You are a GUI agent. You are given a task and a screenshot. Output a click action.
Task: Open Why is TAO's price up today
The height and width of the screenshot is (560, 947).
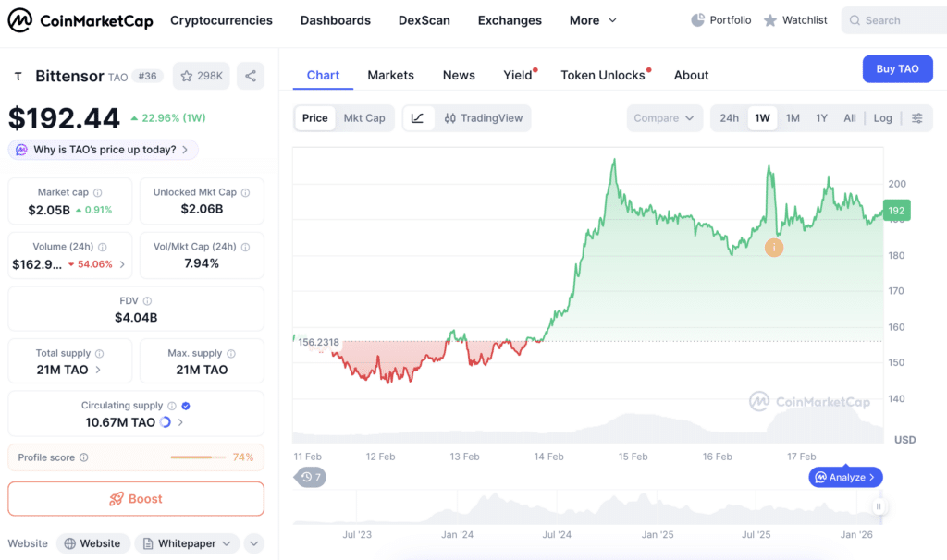[x=104, y=150]
